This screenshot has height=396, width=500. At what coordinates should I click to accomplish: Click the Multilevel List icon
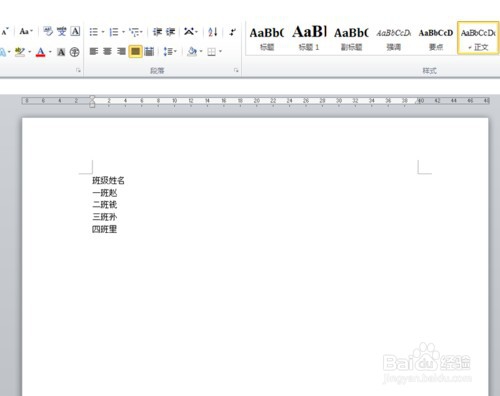pyautogui.click(x=135, y=32)
